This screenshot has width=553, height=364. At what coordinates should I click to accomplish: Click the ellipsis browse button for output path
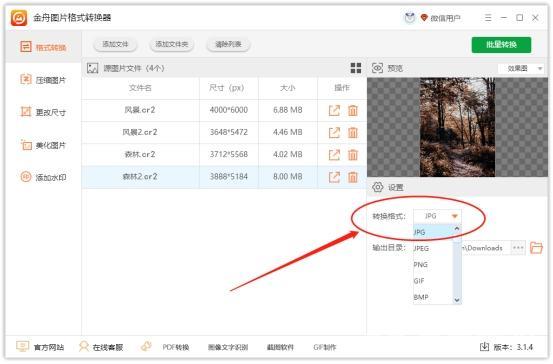click(x=518, y=248)
